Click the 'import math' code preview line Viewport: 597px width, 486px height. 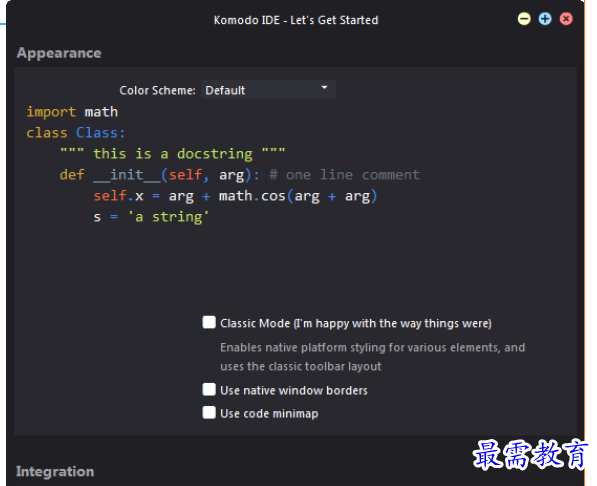click(72, 112)
